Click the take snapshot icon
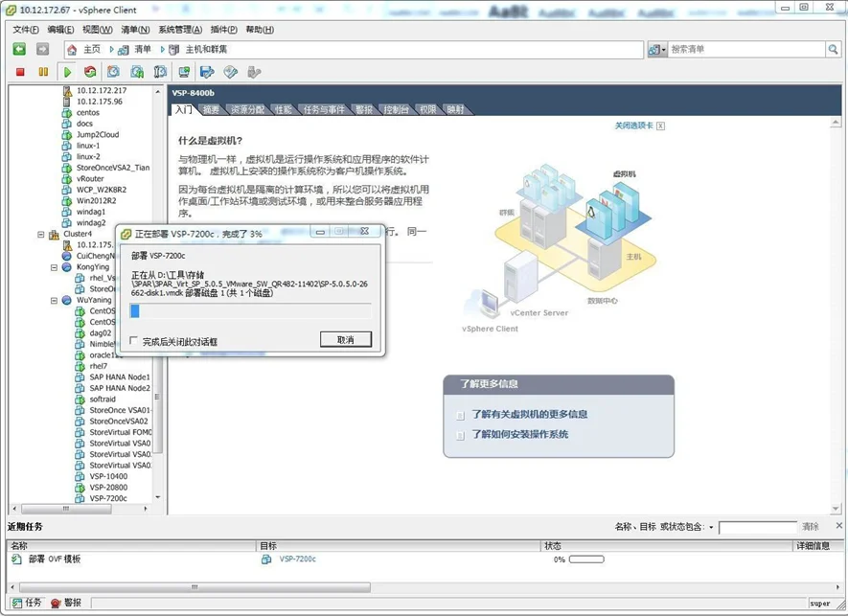The image size is (848, 616). point(114,72)
